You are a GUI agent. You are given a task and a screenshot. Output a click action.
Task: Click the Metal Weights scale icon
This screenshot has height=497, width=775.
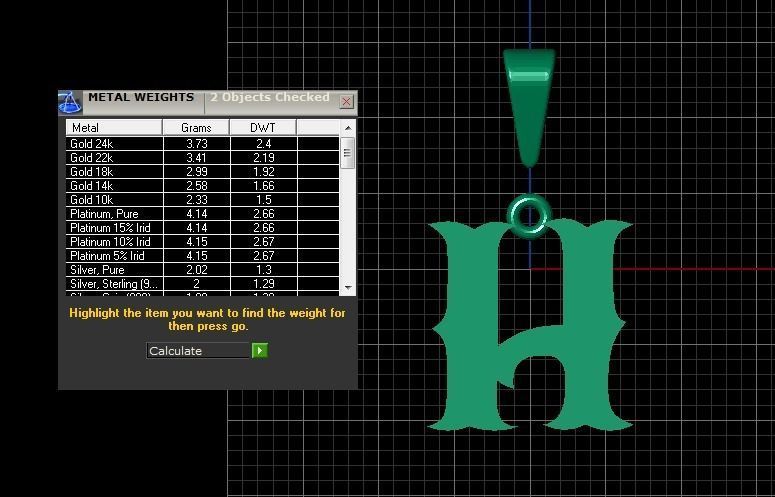point(70,102)
